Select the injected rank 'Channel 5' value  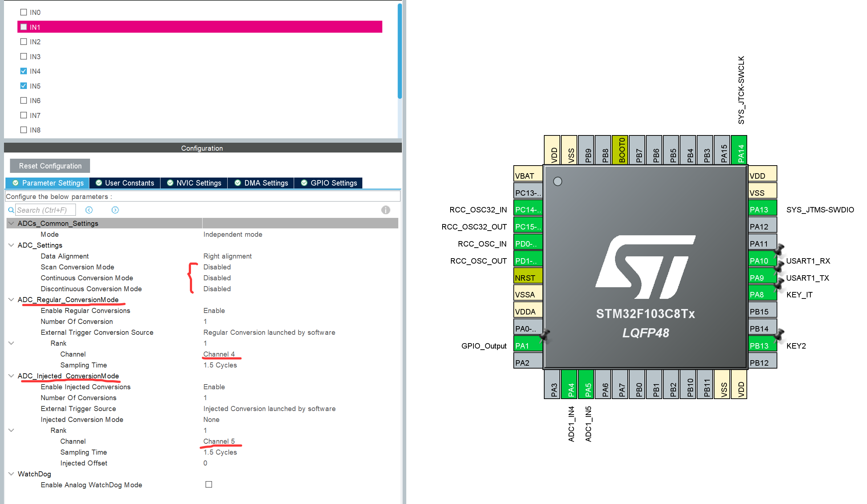219,441
